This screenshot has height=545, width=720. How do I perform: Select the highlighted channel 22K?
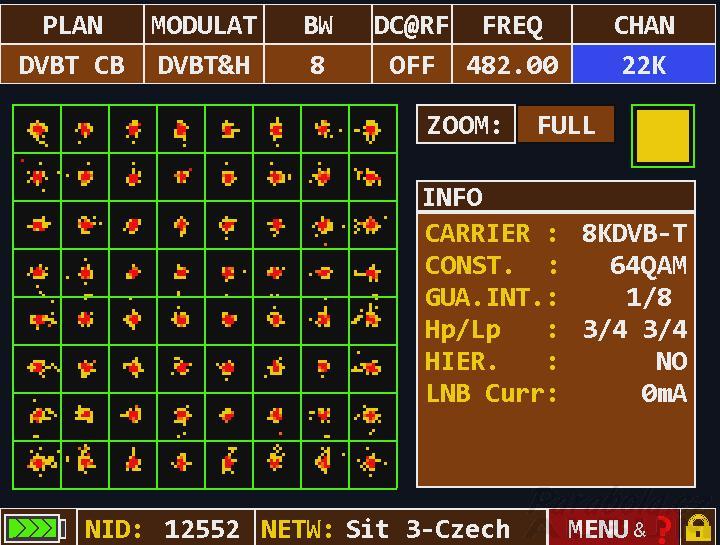[x=644, y=64]
